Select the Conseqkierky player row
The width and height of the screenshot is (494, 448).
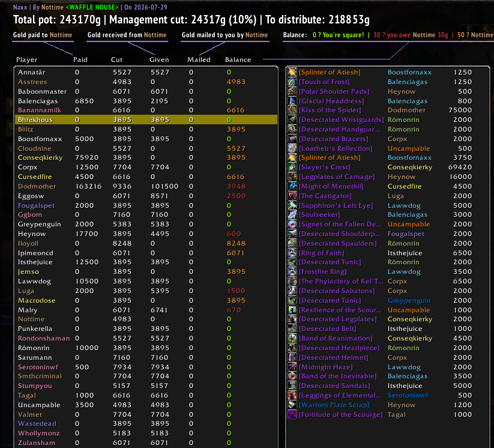coord(146,157)
